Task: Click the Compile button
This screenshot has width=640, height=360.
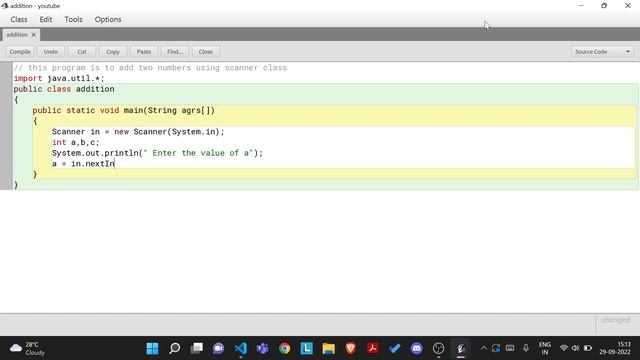Action: point(20,52)
